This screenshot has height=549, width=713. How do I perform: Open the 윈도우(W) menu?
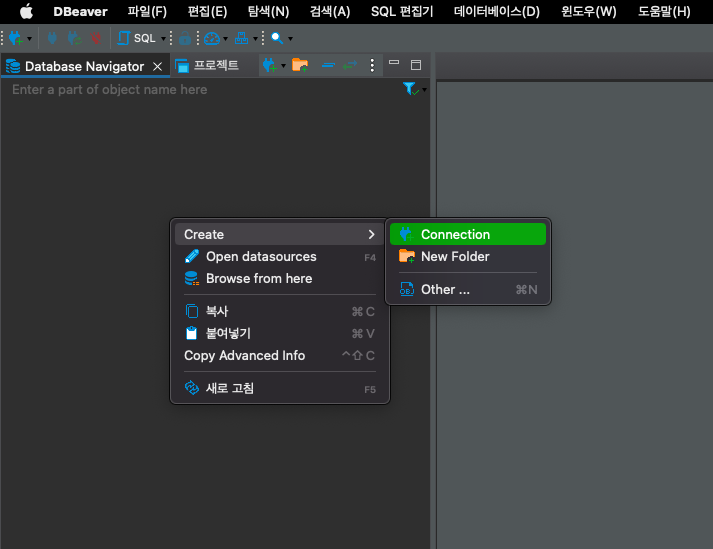[x=588, y=11]
